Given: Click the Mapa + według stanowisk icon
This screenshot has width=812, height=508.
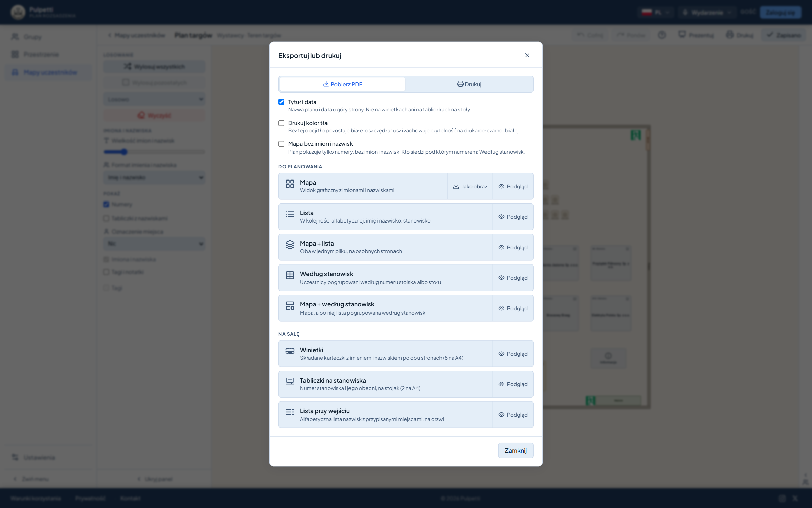Looking at the screenshot, I should pyautogui.click(x=290, y=306).
